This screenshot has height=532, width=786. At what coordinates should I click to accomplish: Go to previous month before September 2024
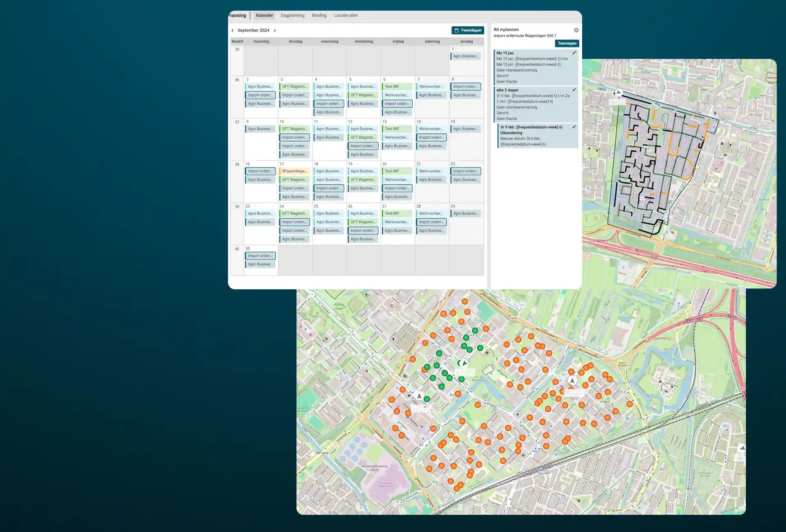[x=233, y=30]
